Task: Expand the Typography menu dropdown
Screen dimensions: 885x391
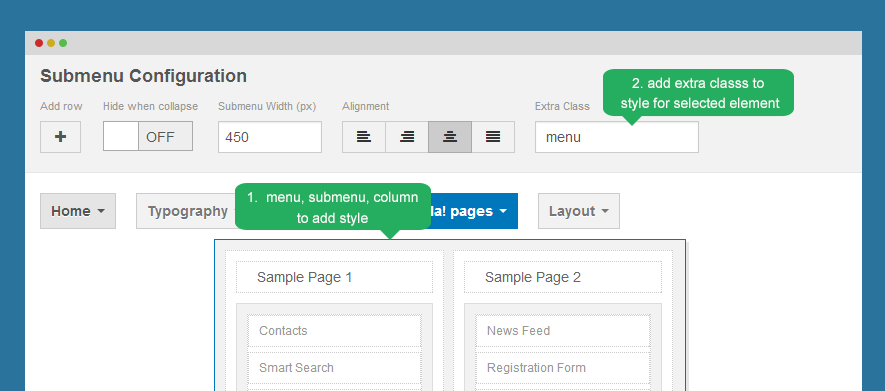Action: 186,211
